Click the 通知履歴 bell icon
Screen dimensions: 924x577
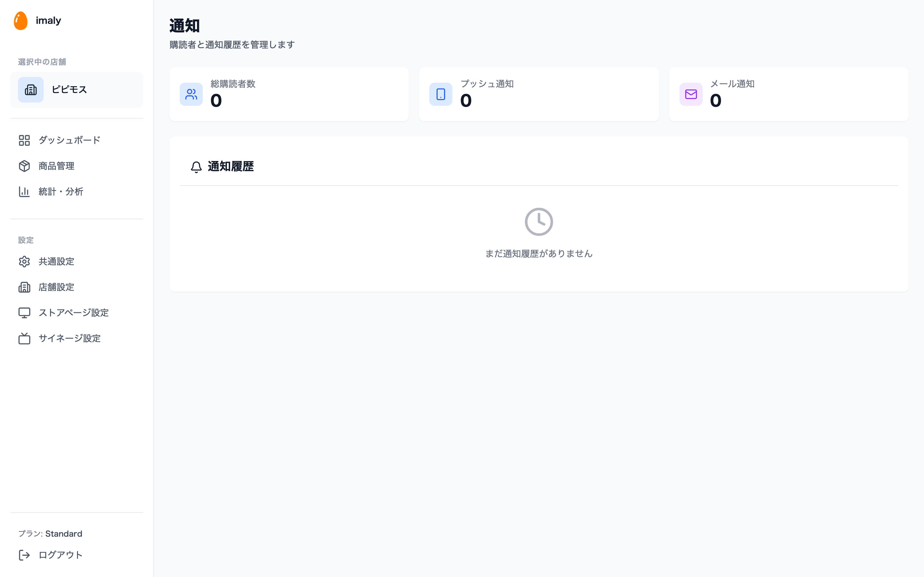tap(196, 167)
